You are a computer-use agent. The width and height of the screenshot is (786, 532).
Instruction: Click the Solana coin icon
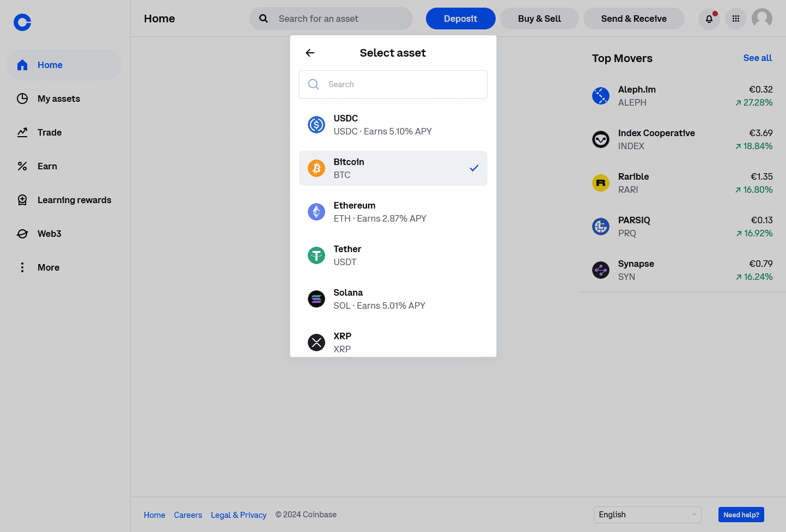[316, 299]
